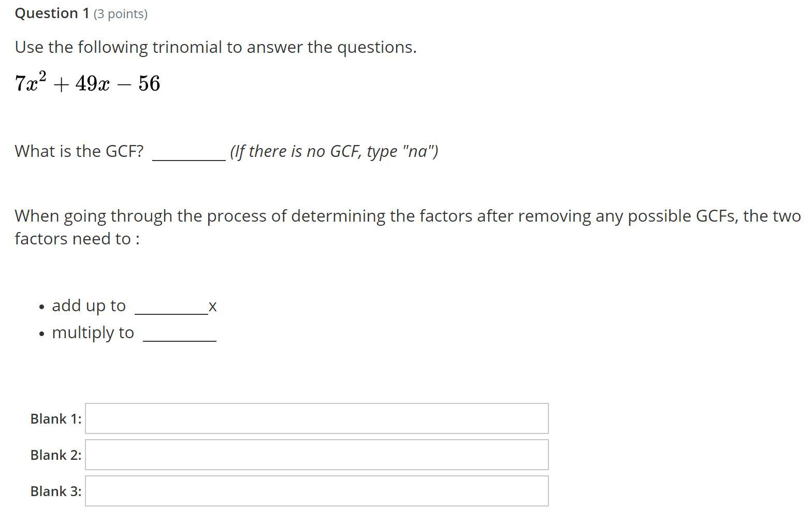
Task: Click the blank line after GCF question
Action: point(189,155)
